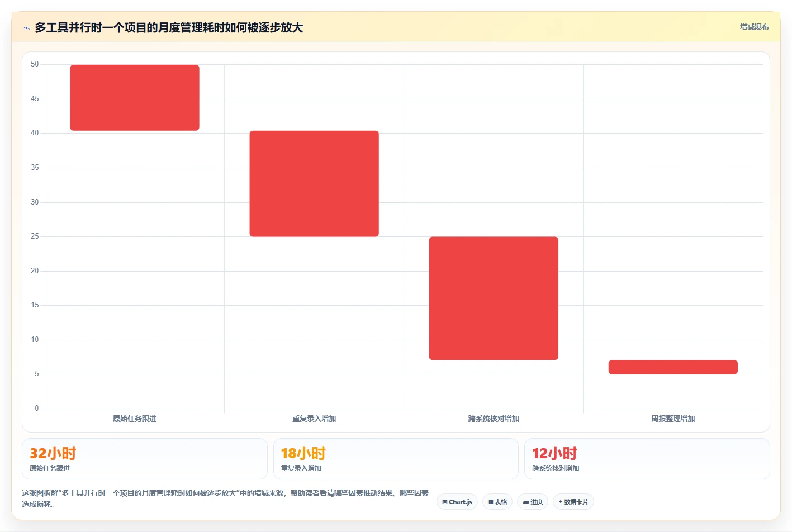
Task: Click the y-axis value 0
Action: coord(37,408)
